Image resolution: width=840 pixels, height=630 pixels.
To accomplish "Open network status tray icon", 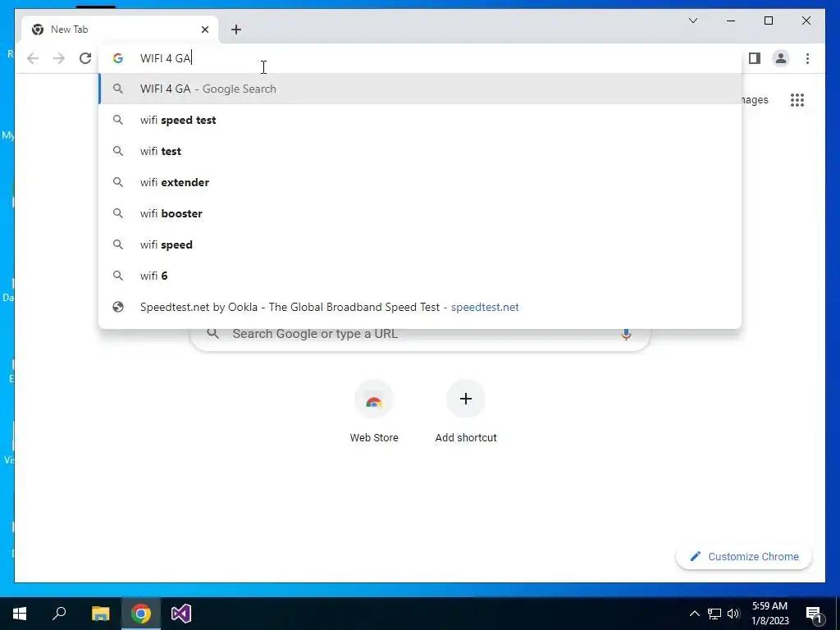I will [714, 614].
